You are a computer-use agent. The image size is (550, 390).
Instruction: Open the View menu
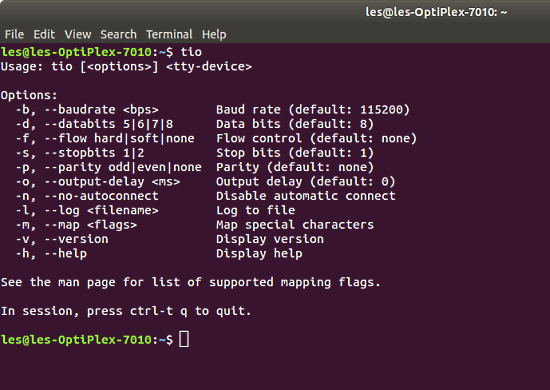[x=78, y=34]
